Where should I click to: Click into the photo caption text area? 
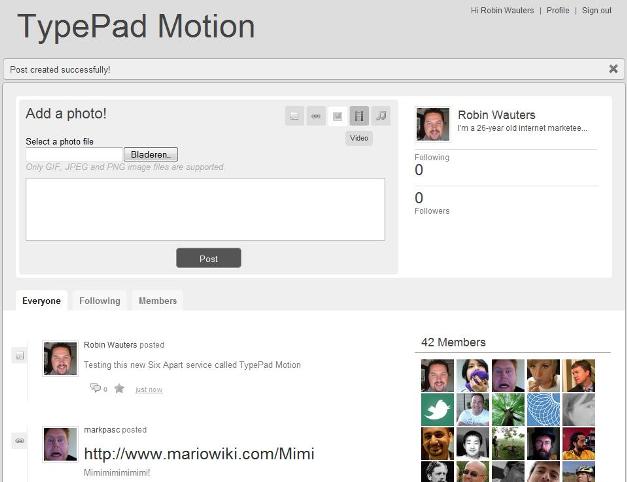tap(205, 210)
